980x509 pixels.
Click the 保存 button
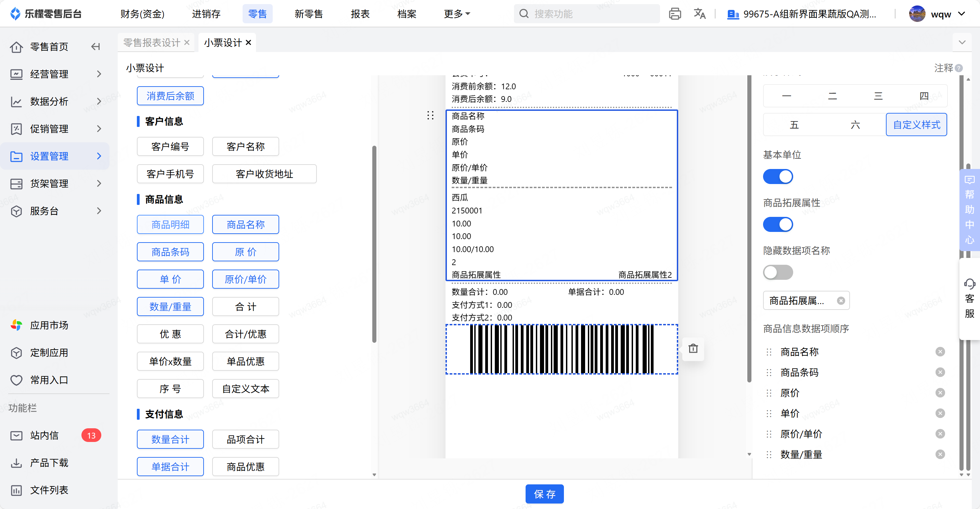pos(544,494)
